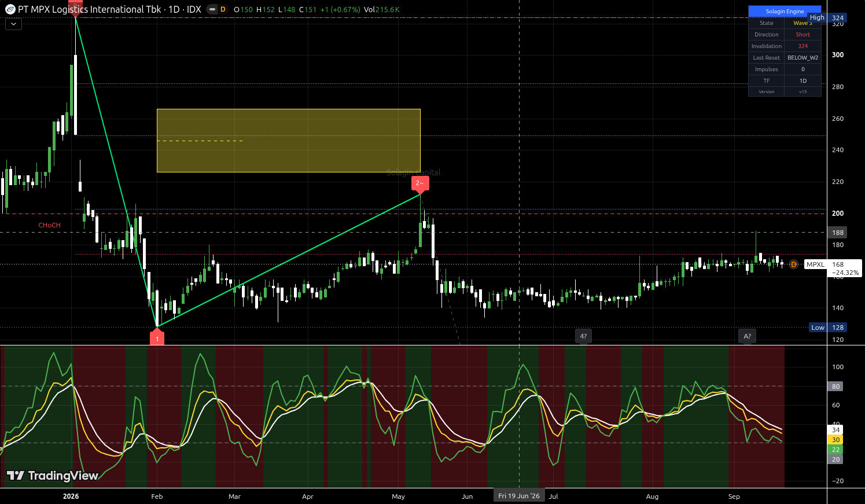Click the yellow 30 oscillator value label
865x504 pixels.
pyautogui.click(x=835, y=440)
